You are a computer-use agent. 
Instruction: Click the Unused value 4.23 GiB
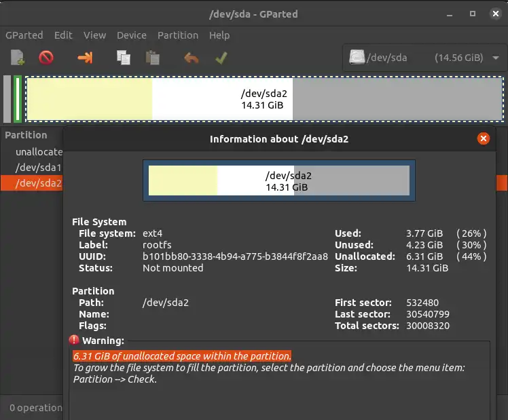[x=424, y=245]
